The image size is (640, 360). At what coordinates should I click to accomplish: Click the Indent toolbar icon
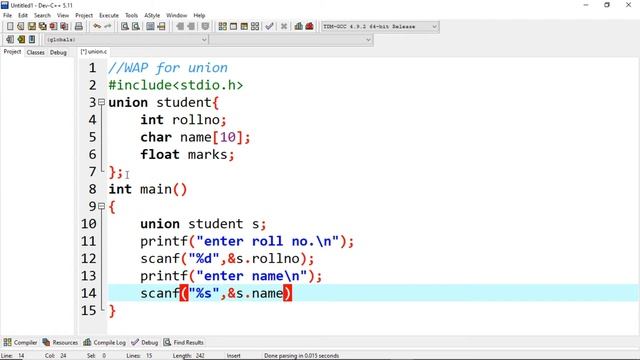[x=180, y=27]
